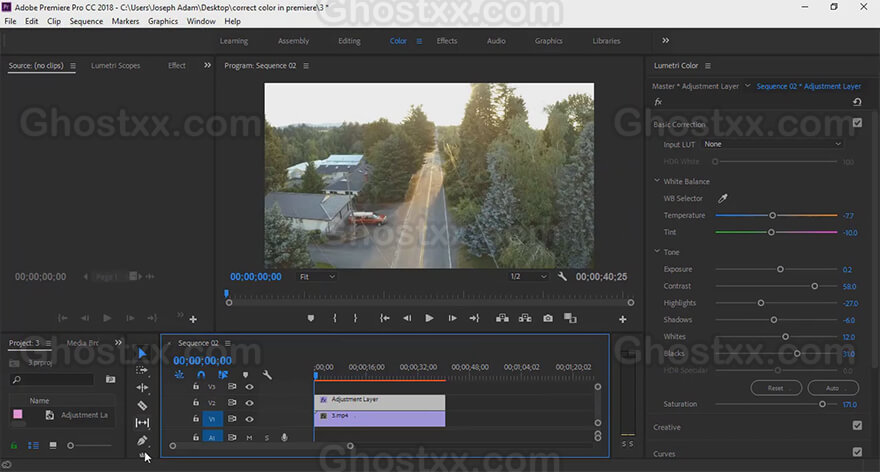Collapse the Tone section

pyautogui.click(x=657, y=251)
